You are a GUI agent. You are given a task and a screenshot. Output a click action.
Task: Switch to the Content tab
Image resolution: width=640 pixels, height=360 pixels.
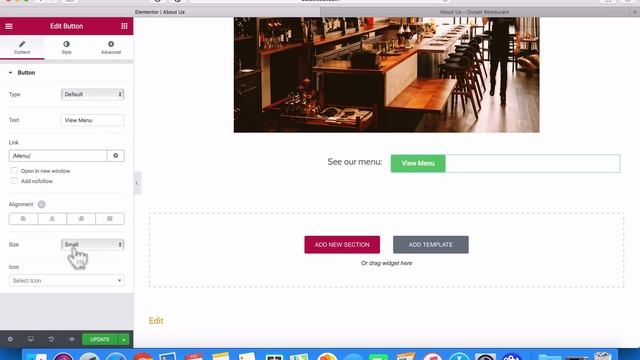point(22,47)
